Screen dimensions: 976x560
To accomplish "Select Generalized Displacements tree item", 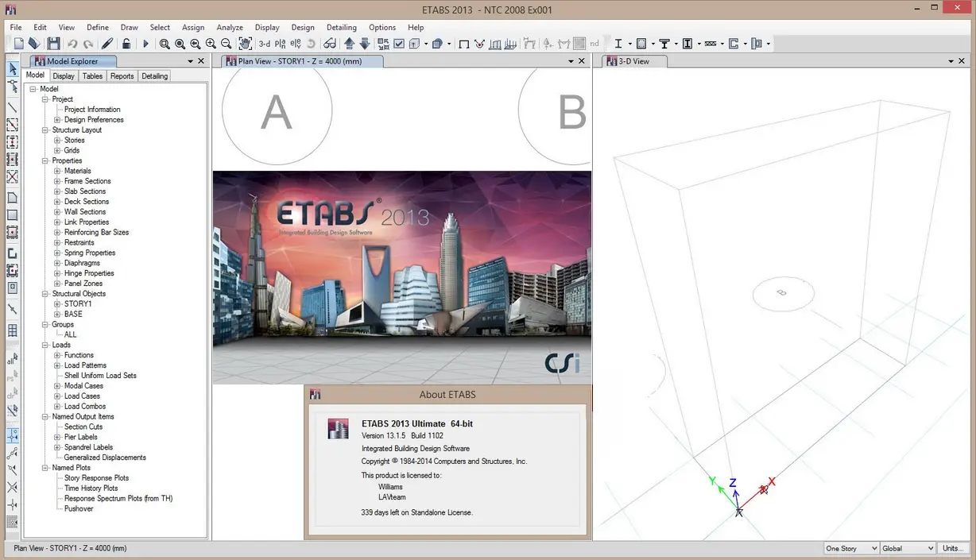I will click(105, 458).
